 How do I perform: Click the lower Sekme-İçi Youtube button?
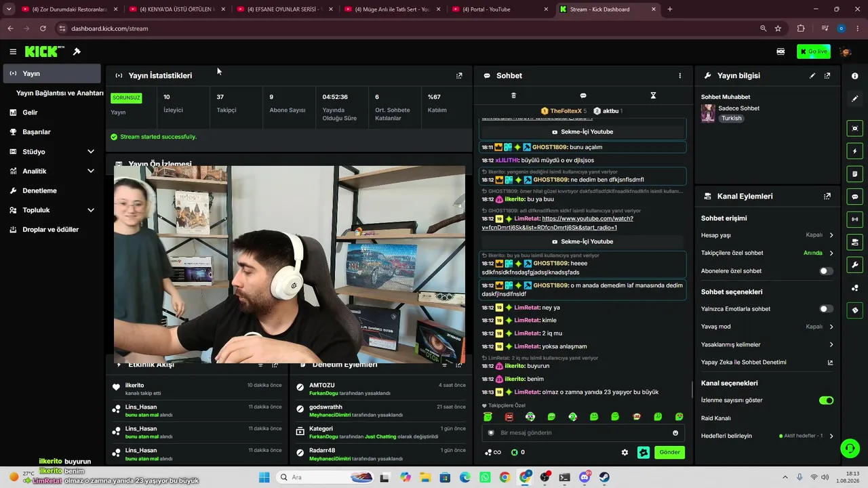pos(583,242)
